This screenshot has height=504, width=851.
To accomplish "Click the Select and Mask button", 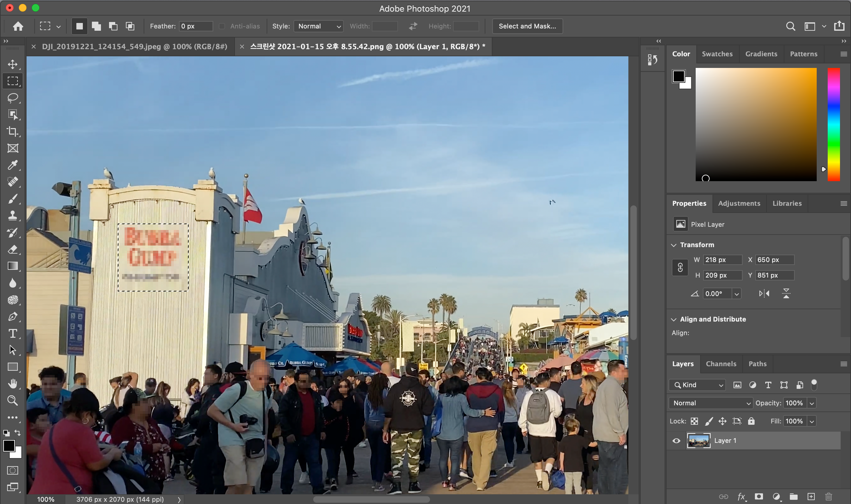I will tap(527, 26).
